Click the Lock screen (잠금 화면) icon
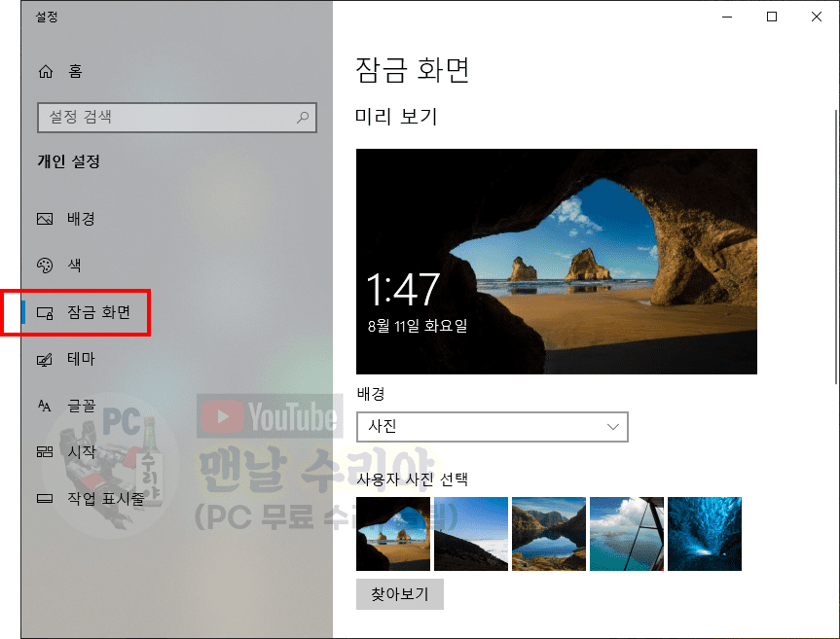The width and height of the screenshot is (840, 639). 45,312
